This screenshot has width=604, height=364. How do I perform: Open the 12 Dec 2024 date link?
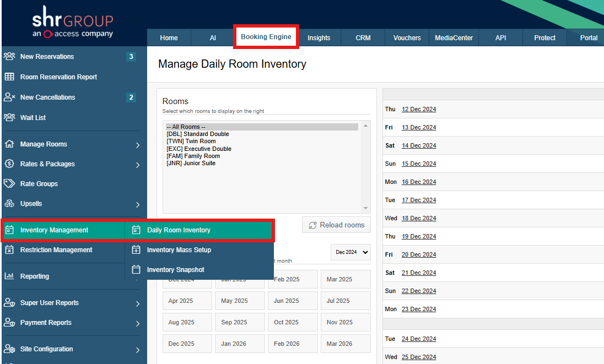pyautogui.click(x=419, y=109)
